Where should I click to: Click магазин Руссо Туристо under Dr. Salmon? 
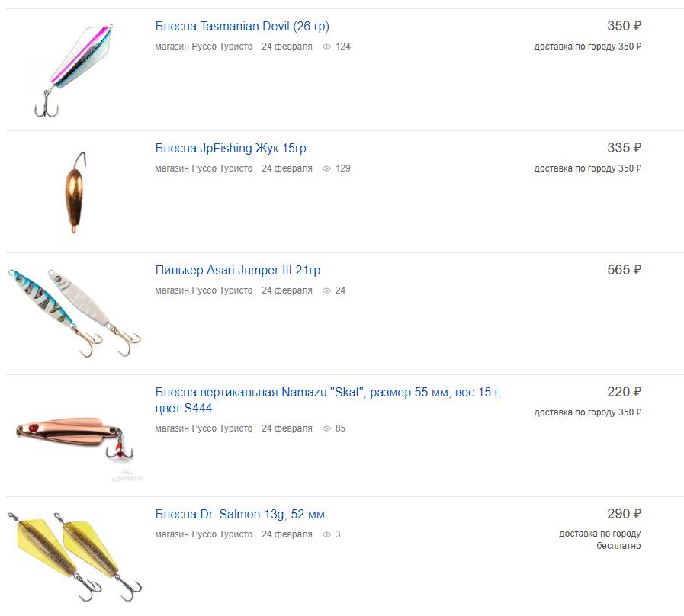click(204, 534)
